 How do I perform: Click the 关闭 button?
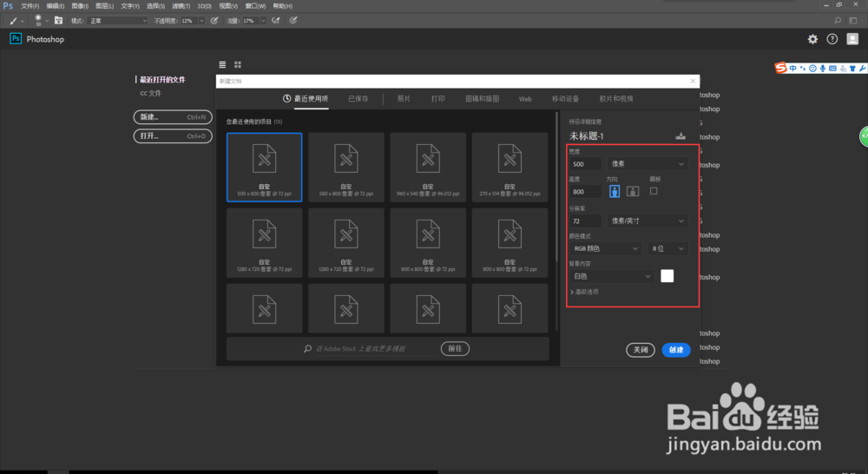[641, 350]
